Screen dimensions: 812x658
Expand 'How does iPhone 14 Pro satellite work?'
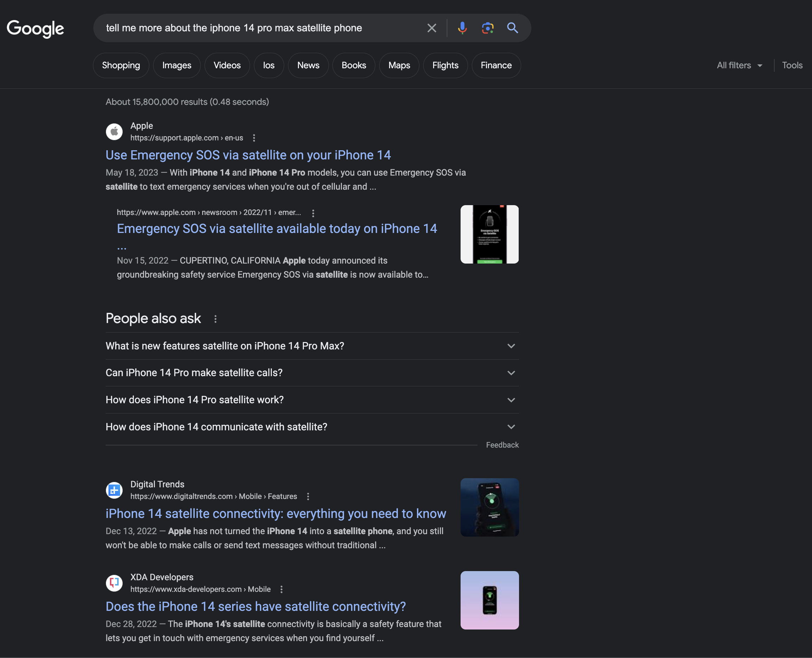click(x=512, y=399)
